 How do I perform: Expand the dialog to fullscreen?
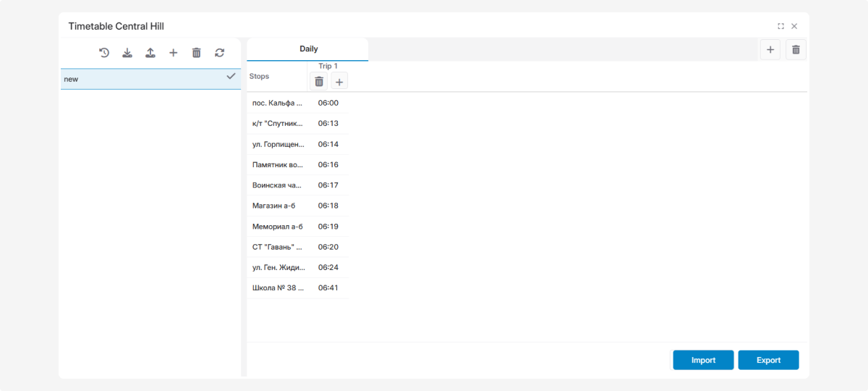pos(780,26)
